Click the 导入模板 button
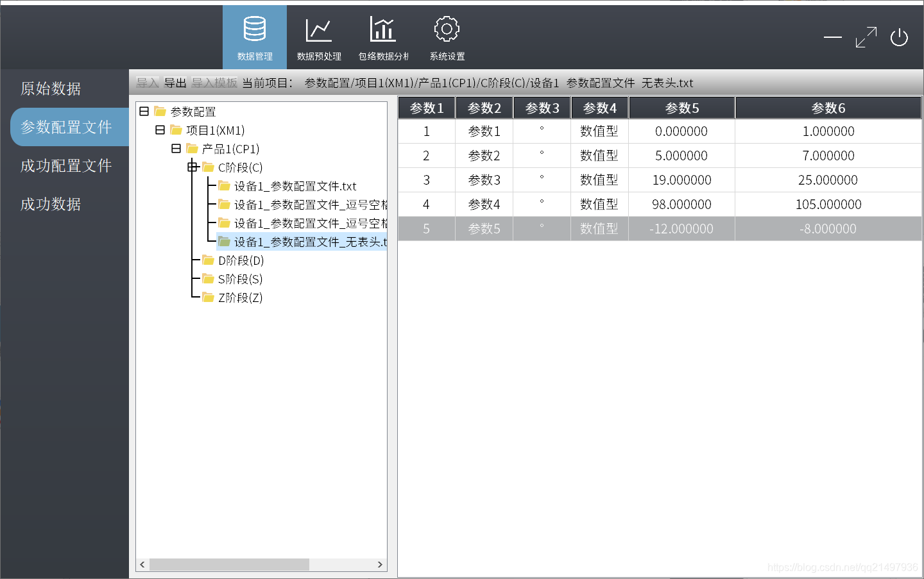Screen dimensions: 924x579 tap(214, 83)
